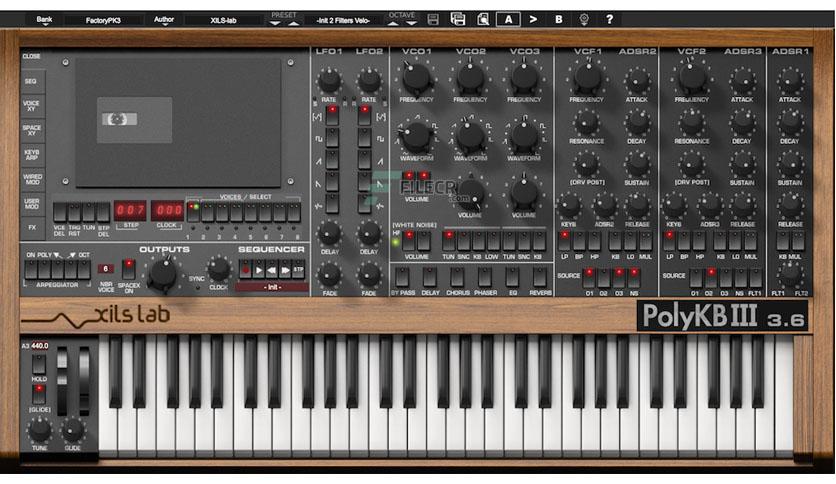Toggle the SPACEX ON switch
Screen dimensions: 836x484
(128, 269)
